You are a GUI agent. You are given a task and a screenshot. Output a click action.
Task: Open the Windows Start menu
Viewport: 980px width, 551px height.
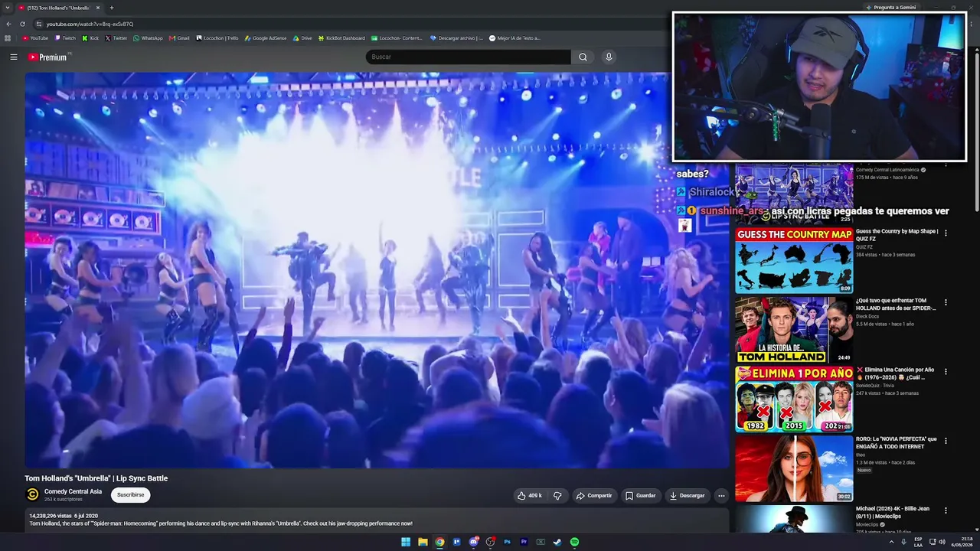point(406,542)
